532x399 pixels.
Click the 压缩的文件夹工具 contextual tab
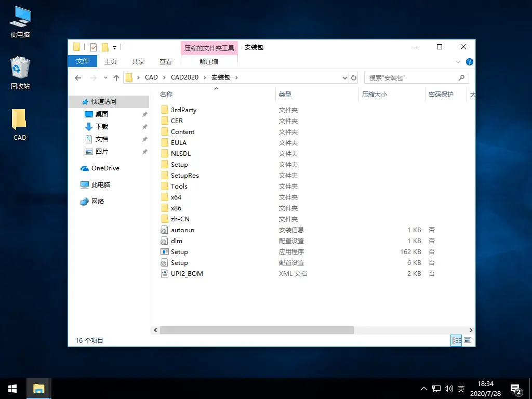coord(209,48)
